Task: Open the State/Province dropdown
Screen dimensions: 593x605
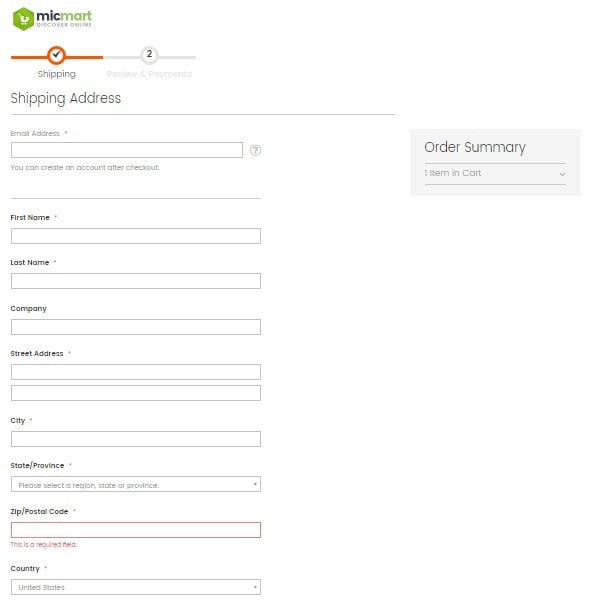Action: (136, 484)
